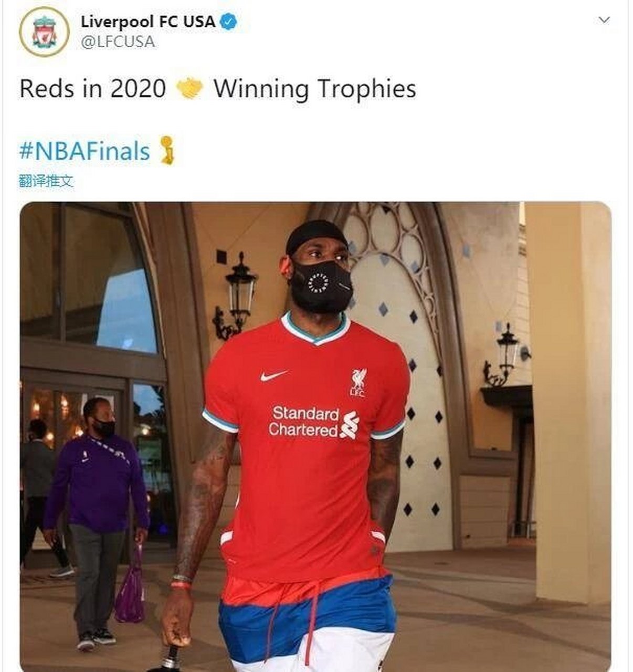Select the 'Reds in 2020' tweet text

point(92,88)
